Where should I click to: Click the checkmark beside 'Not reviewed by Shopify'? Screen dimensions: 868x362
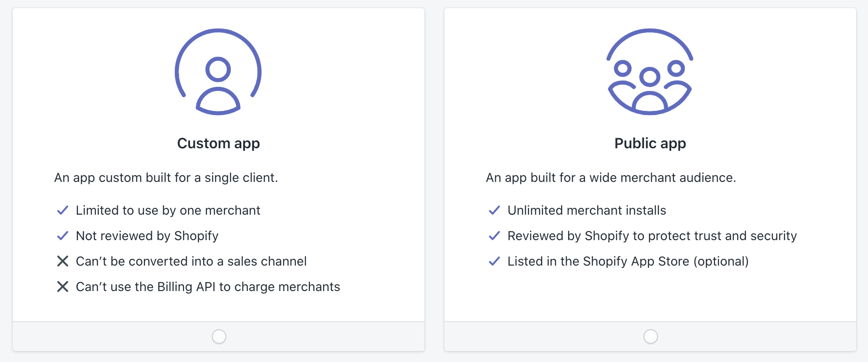(62, 236)
